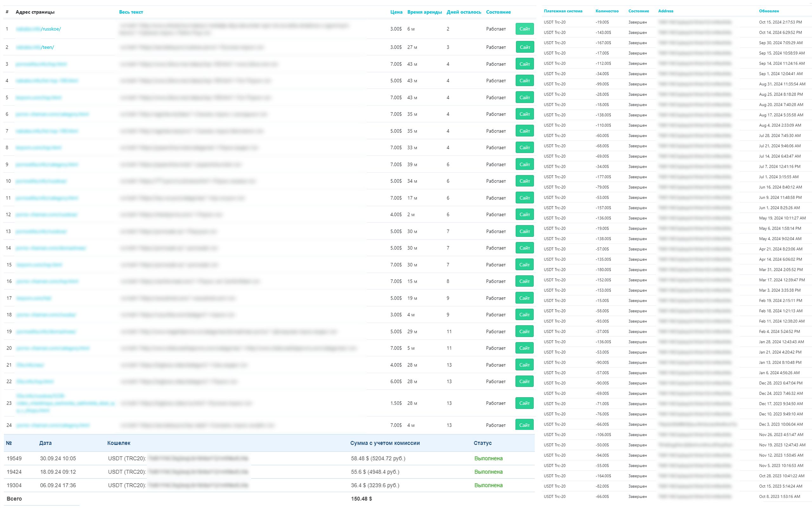
Task: Select the amount -143.00$
Action: pos(603,33)
